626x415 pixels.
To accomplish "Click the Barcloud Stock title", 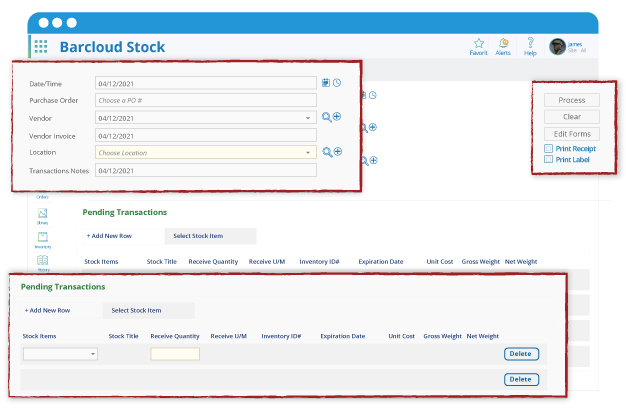I will point(112,47).
